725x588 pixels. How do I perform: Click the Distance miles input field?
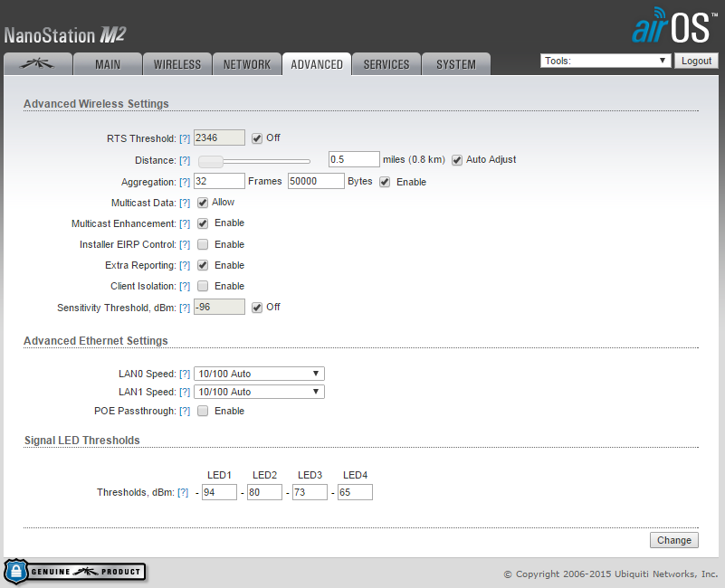pyautogui.click(x=354, y=159)
